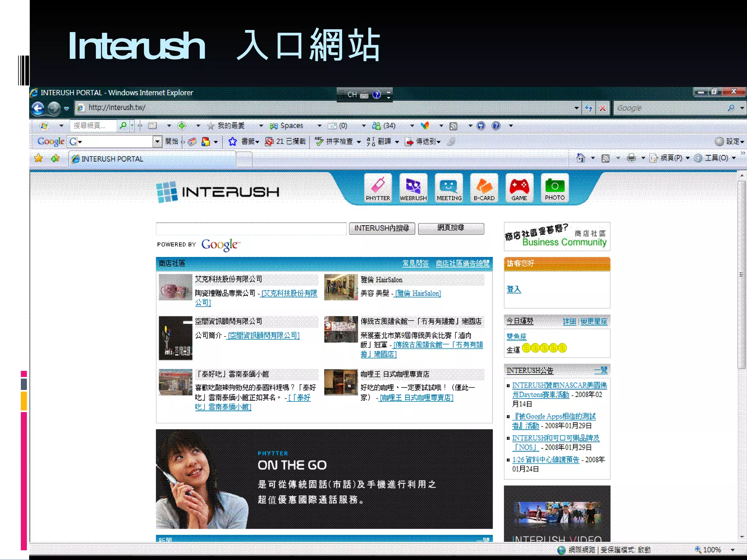Open the GAME service icon
The width and height of the screenshot is (747, 560).
tap(519, 188)
